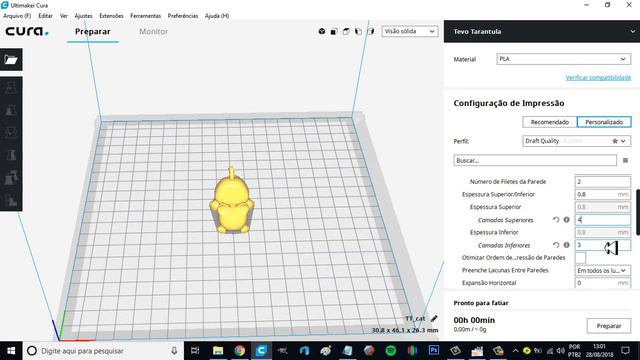Open the Editar menu

coord(45,16)
